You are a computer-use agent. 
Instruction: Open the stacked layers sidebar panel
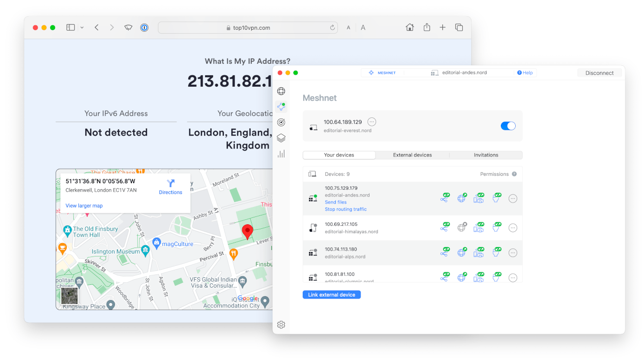coord(281,138)
